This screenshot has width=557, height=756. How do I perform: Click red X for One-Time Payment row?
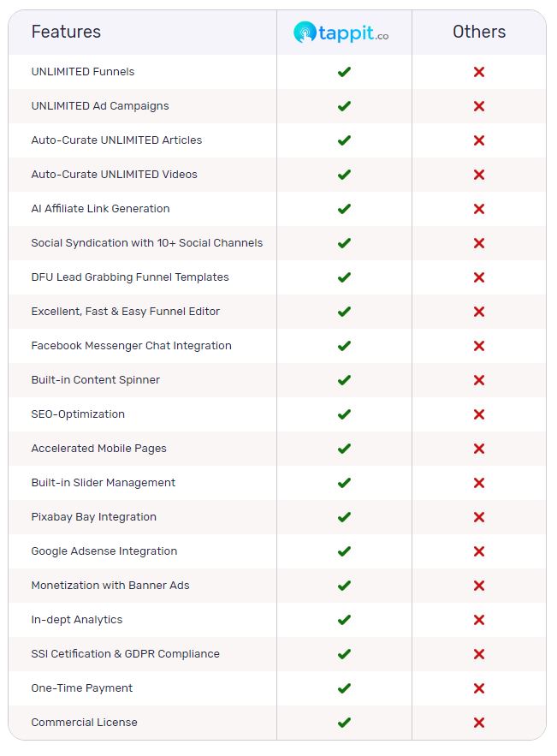click(479, 688)
